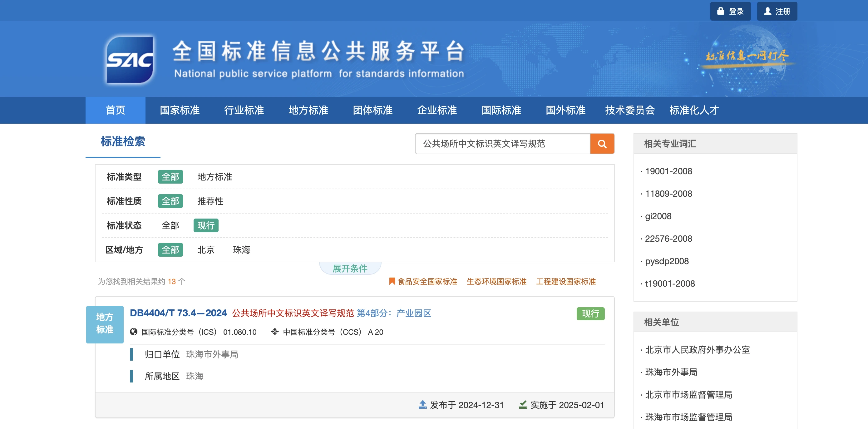Viewport: 868px width, 429px height.
Task: Click the lock icon on the 登录 button
Action: [x=721, y=11]
